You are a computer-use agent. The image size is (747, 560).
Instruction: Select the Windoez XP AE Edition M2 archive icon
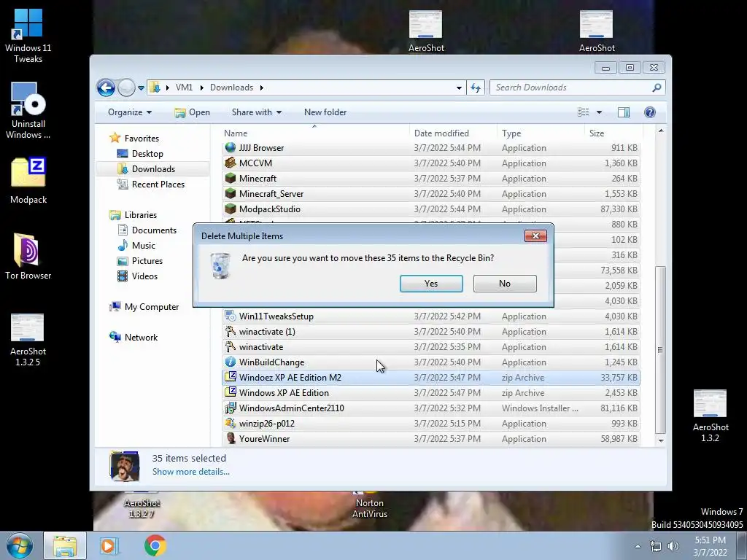click(x=231, y=377)
